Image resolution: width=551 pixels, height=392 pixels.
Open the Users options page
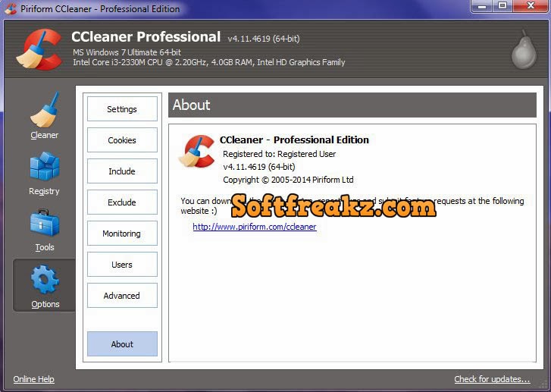[x=122, y=265]
